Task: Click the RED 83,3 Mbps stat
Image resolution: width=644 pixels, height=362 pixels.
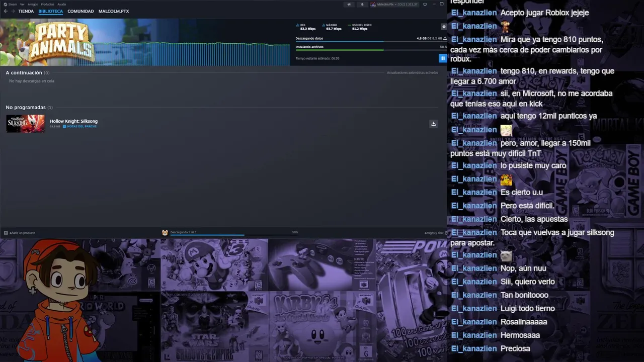Action: click(x=306, y=27)
